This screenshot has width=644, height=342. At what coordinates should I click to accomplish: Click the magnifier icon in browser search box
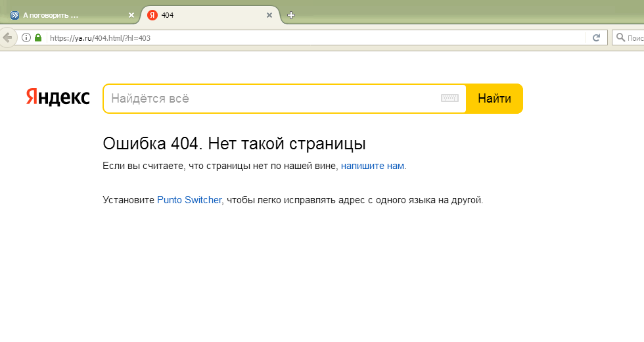tap(620, 37)
